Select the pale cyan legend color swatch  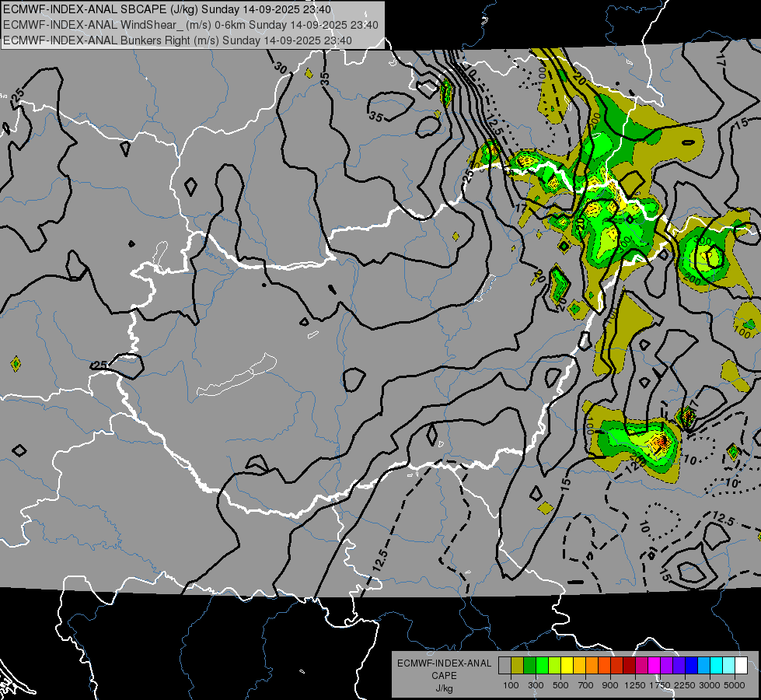coord(729,665)
